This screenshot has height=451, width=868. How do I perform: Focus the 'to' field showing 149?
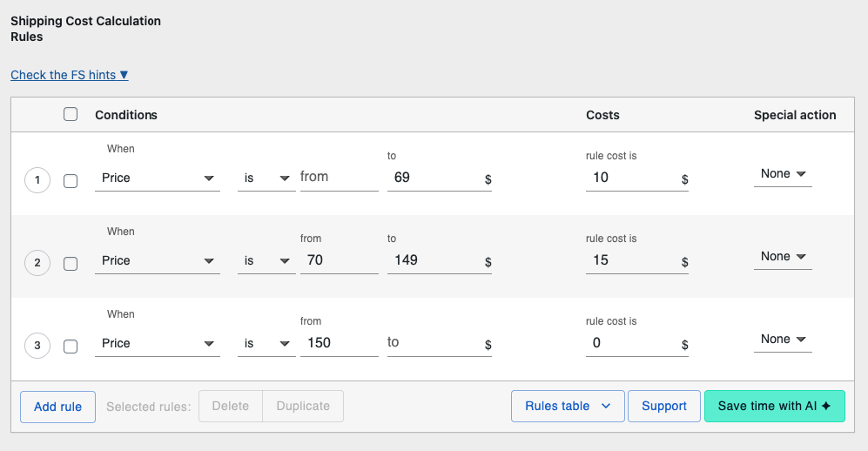(x=431, y=260)
